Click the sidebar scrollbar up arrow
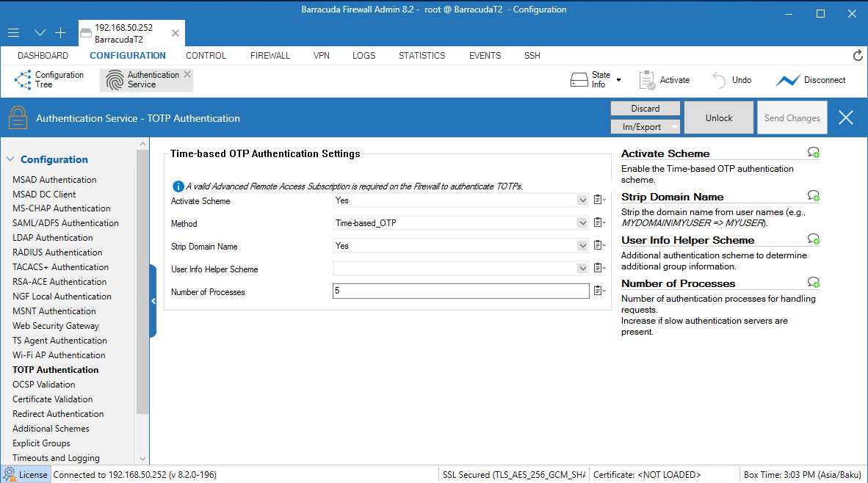Viewport: 868px width, 483px height. [142, 144]
